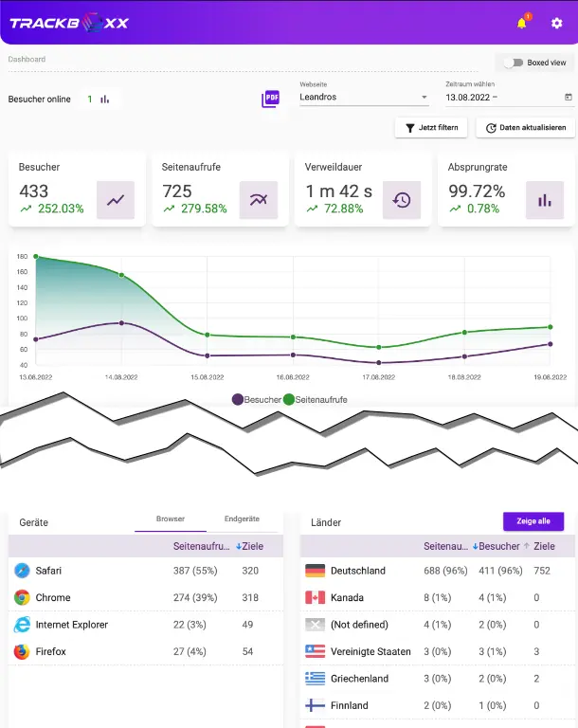
Task: Click the Daten aktualisieren button
Action: [525, 128]
